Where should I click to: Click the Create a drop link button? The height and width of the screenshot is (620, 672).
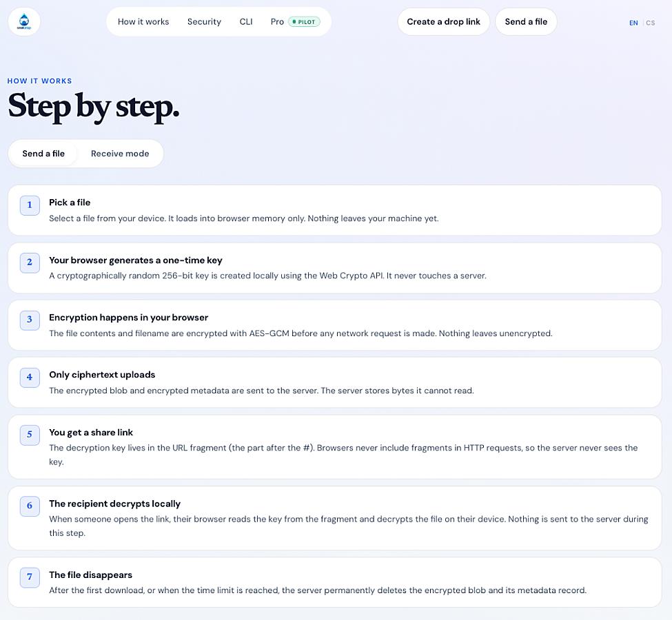[x=443, y=22]
